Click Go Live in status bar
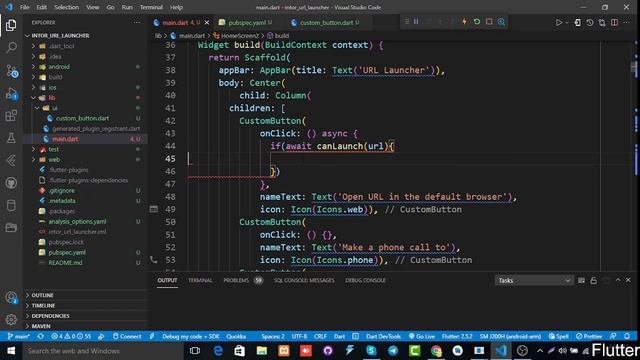The image size is (640, 360). (422, 336)
